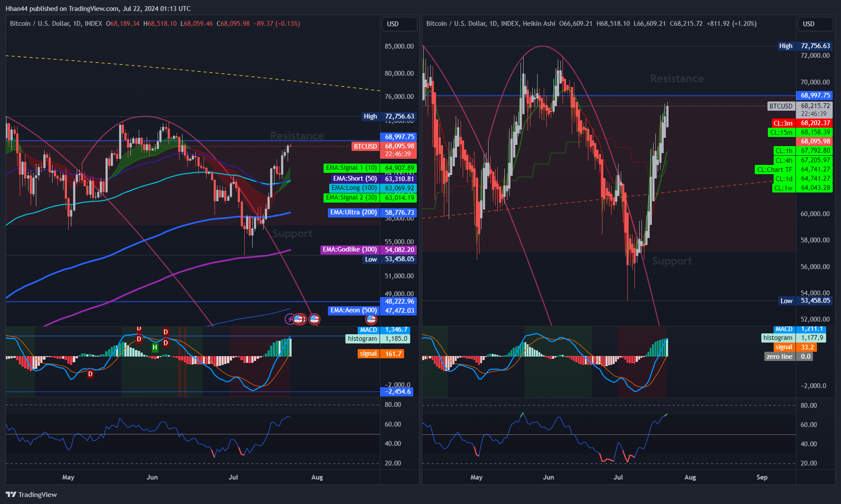Click the orange signal 161.7 label
Image resolution: width=841 pixels, height=504 pixels.
pyautogui.click(x=380, y=354)
